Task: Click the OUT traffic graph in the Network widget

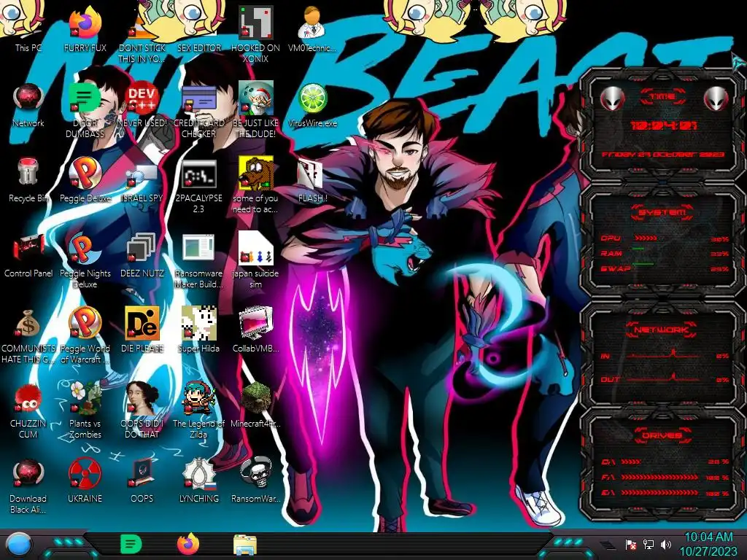Action: pyautogui.click(x=663, y=378)
